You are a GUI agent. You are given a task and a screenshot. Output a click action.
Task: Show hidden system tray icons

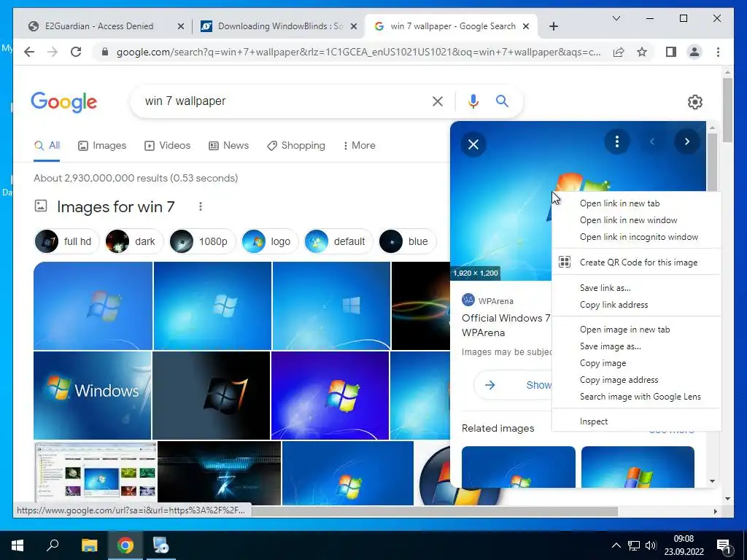pos(616,545)
